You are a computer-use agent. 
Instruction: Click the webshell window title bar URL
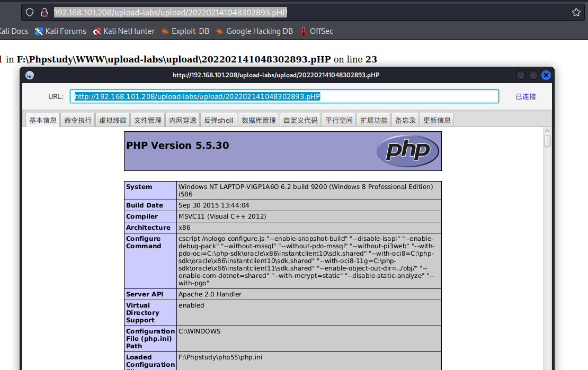point(276,75)
